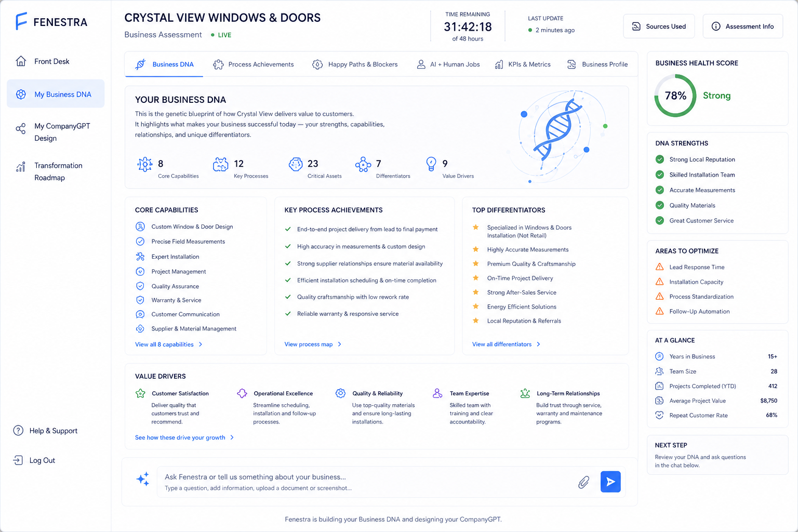Click the Strong Local Reputation green check

click(660, 159)
